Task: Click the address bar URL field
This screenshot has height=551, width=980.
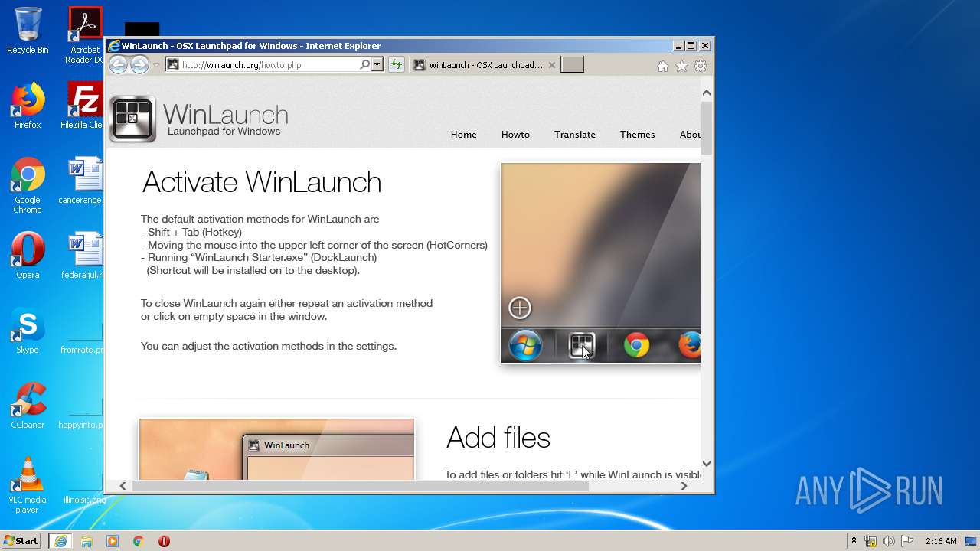Action: pyautogui.click(x=269, y=65)
